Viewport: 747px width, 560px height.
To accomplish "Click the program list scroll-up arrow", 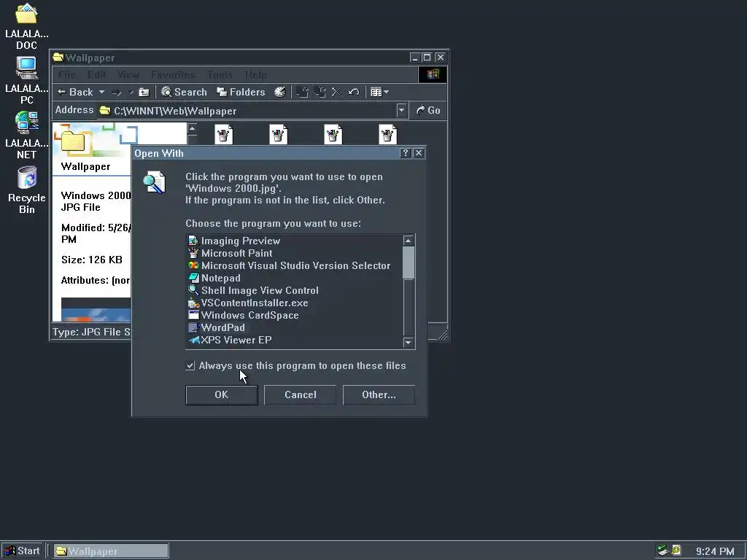I will pos(409,241).
